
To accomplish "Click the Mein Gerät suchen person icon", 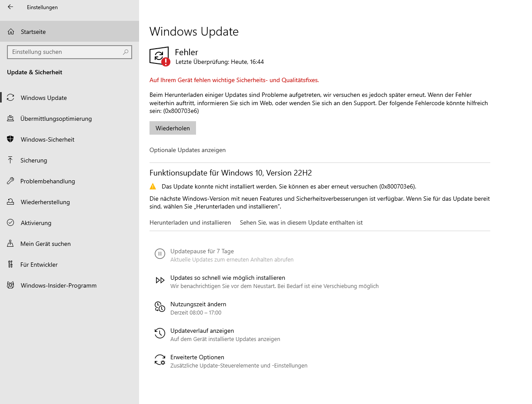I will (11, 244).
